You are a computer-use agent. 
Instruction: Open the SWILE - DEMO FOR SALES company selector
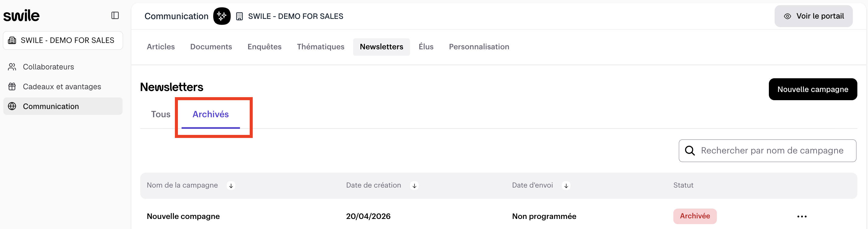[63, 41]
